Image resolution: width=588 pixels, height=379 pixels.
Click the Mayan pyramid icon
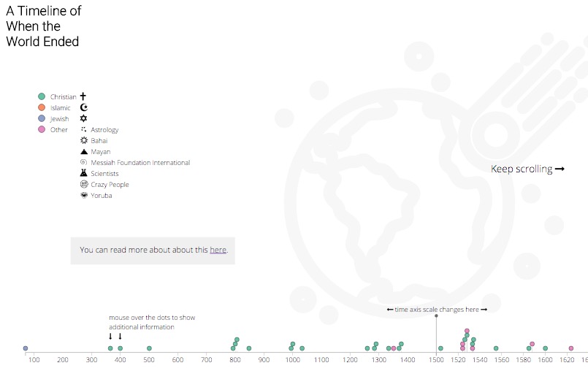point(84,151)
